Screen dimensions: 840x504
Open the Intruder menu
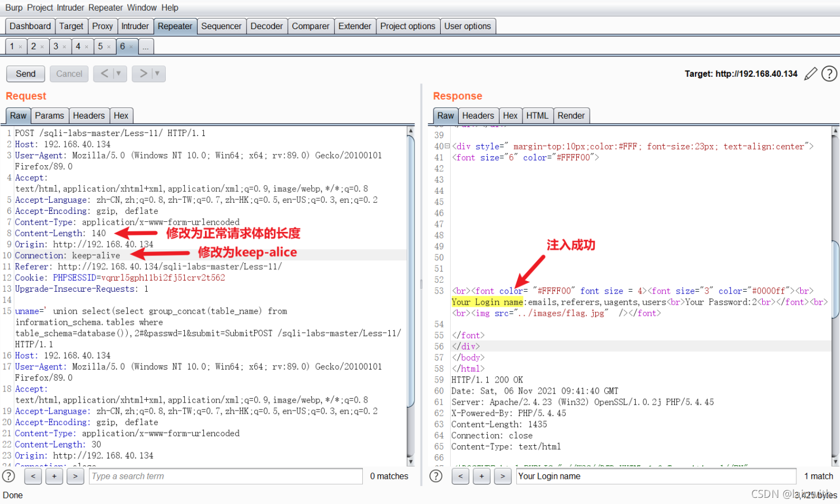point(71,8)
